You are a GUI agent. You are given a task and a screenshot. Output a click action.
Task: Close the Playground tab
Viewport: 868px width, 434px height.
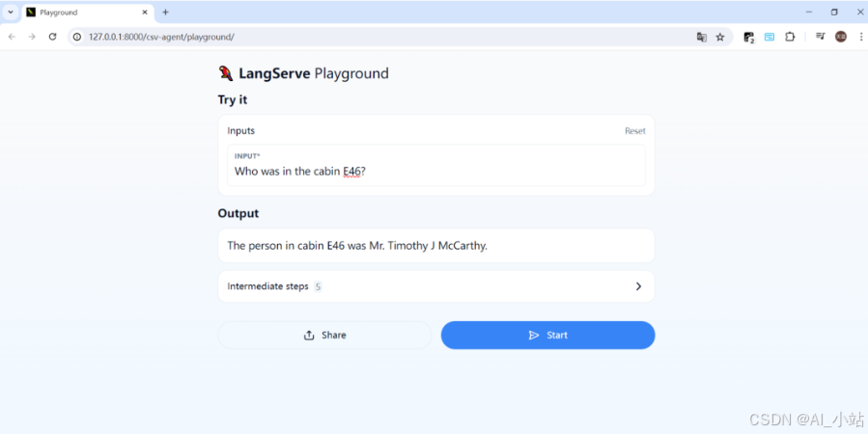(x=145, y=13)
